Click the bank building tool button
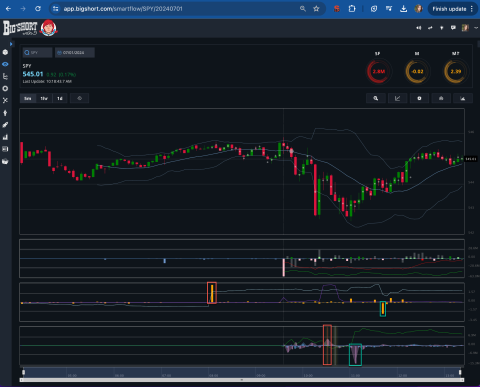The width and height of the screenshot is (480, 387). pyautogui.click(x=441, y=98)
